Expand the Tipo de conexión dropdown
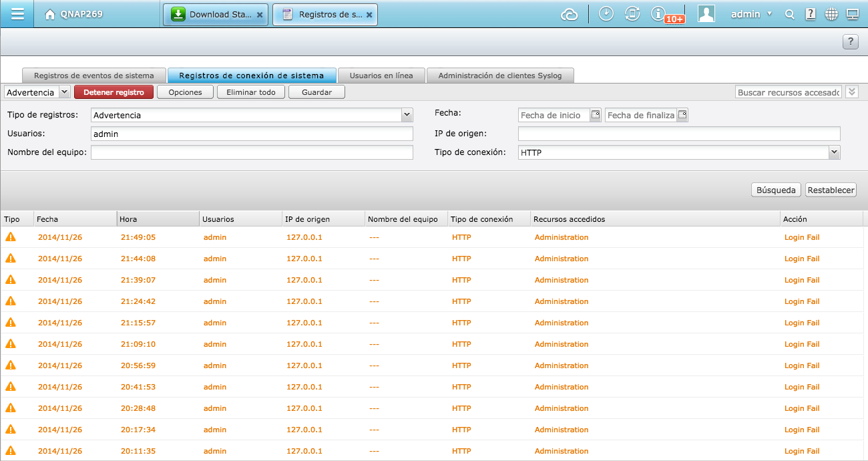 (x=834, y=152)
